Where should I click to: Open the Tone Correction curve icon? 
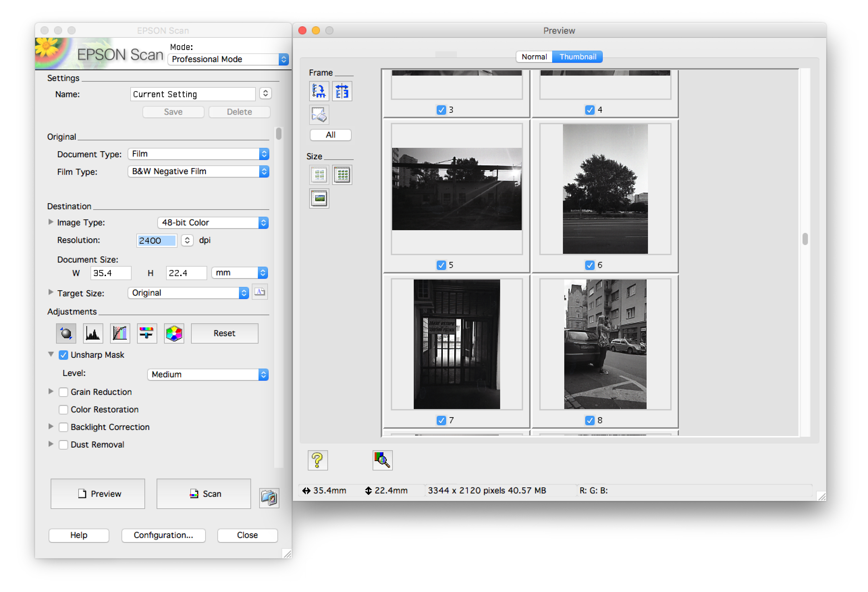point(120,333)
